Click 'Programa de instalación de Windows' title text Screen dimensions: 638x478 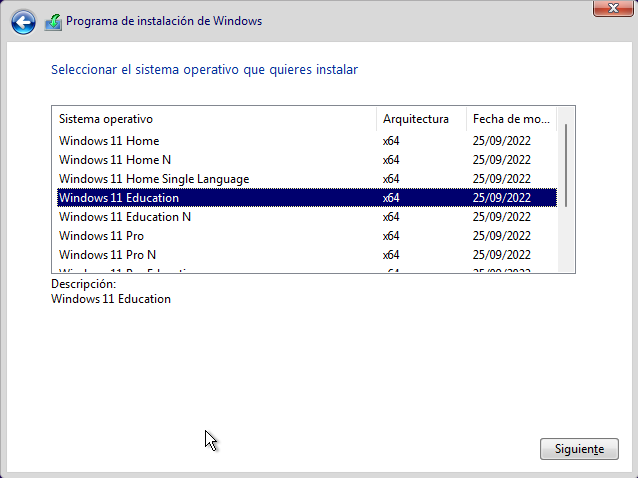tap(165, 21)
